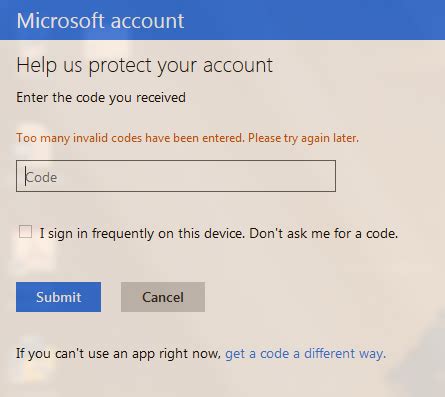This screenshot has height=397, width=445.
Task: Click the 'Please try again later' warning text
Action: [x=303, y=138]
